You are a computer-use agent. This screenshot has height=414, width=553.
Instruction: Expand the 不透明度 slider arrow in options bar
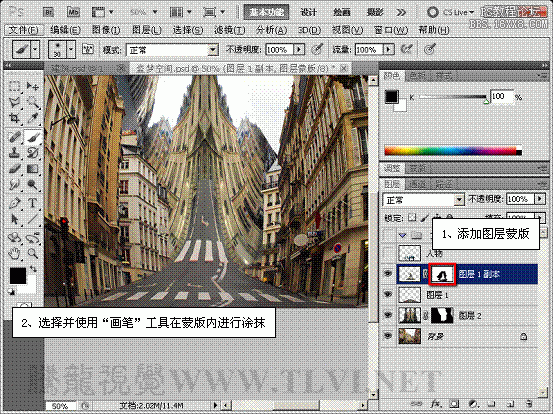(299, 49)
